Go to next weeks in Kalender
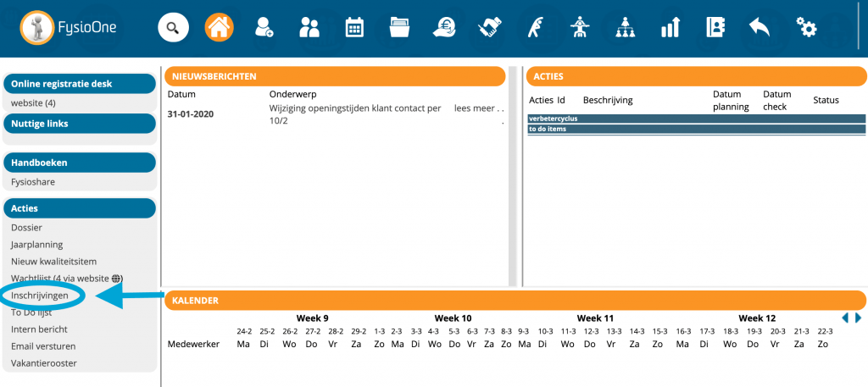The height and width of the screenshot is (387, 868). pos(858,318)
